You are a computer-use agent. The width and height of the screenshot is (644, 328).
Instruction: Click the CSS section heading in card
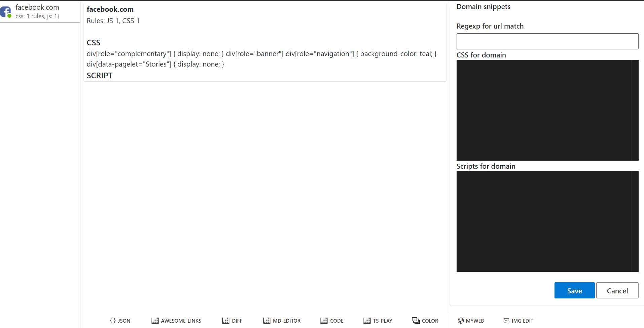click(x=94, y=43)
